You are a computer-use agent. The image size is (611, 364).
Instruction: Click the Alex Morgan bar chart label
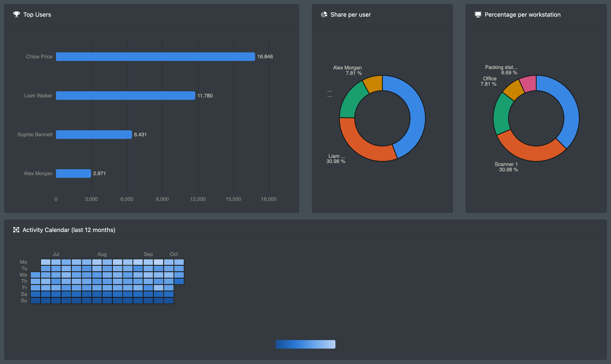(38, 173)
